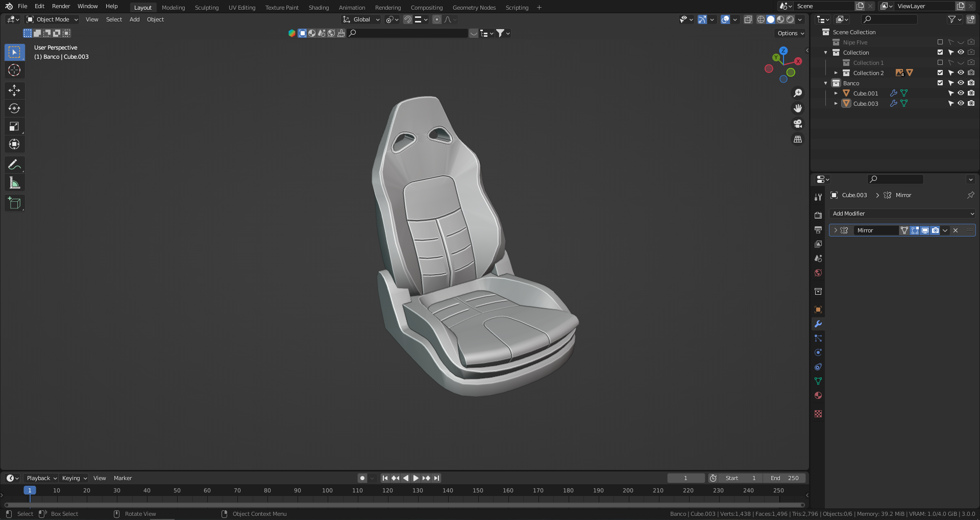Open Material properties tab

818,395
